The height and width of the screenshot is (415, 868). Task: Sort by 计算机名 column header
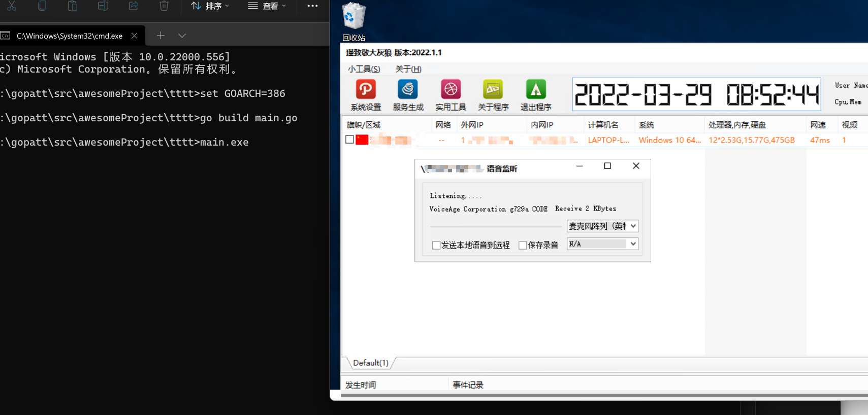(x=609, y=125)
